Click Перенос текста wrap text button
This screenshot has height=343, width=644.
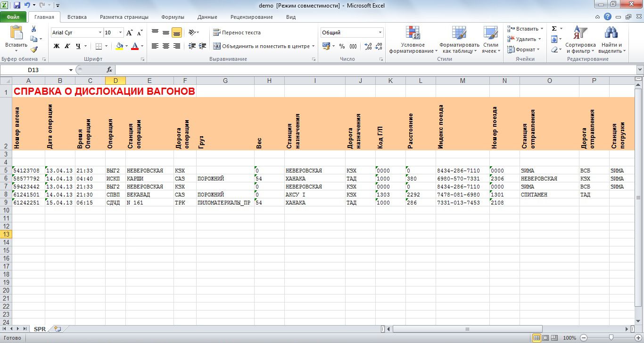(x=237, y=33)
